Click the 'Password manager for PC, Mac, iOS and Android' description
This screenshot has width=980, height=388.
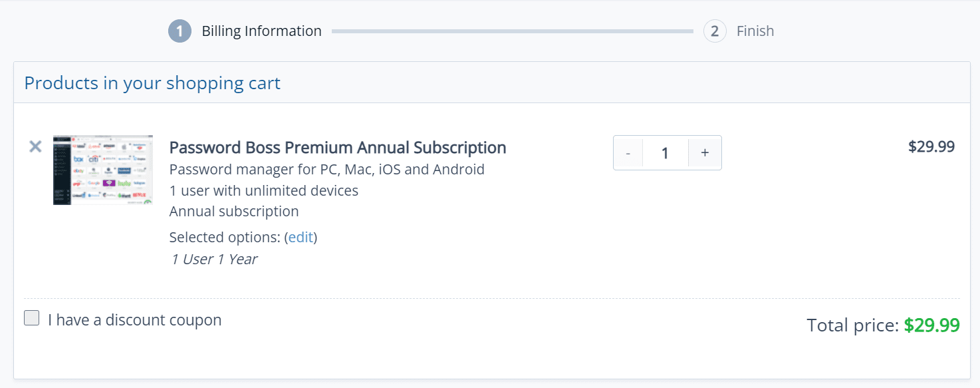tap(327, 169)
